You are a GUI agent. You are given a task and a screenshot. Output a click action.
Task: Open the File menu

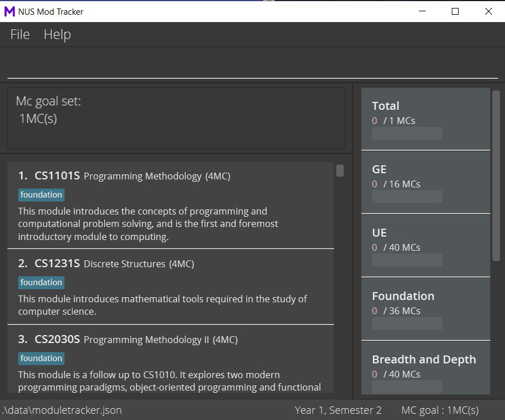(20, 35)
